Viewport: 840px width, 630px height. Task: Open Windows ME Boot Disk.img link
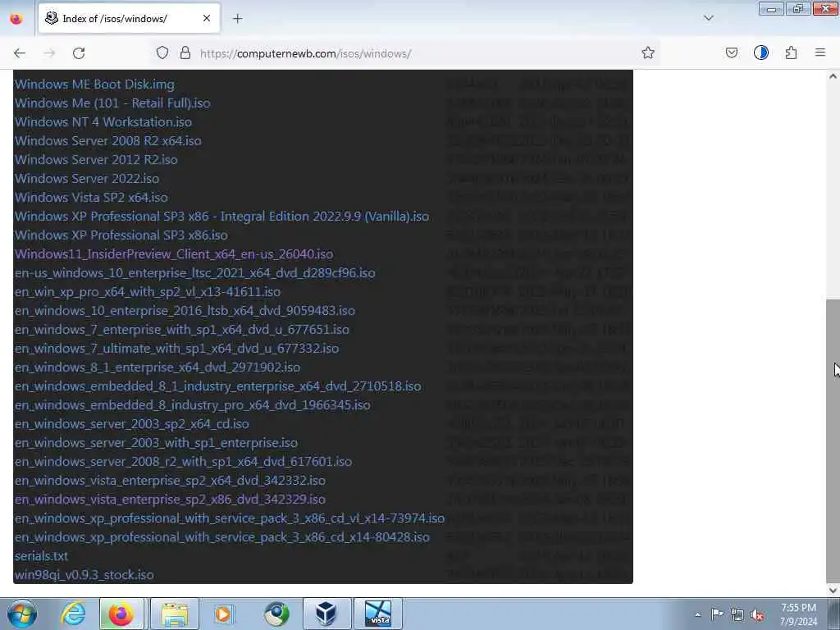94,84
